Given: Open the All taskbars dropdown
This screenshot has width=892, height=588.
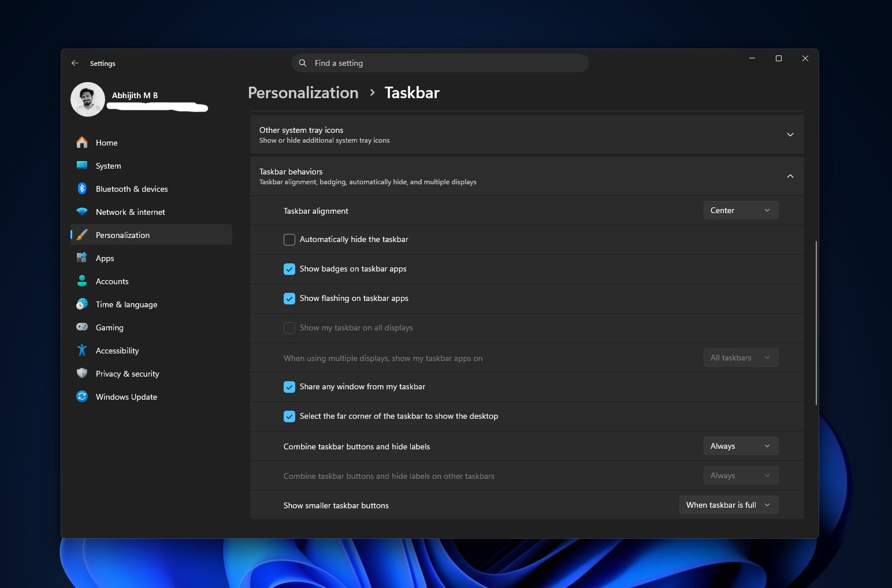Looking at the screenshot, I should click(741, 358).
